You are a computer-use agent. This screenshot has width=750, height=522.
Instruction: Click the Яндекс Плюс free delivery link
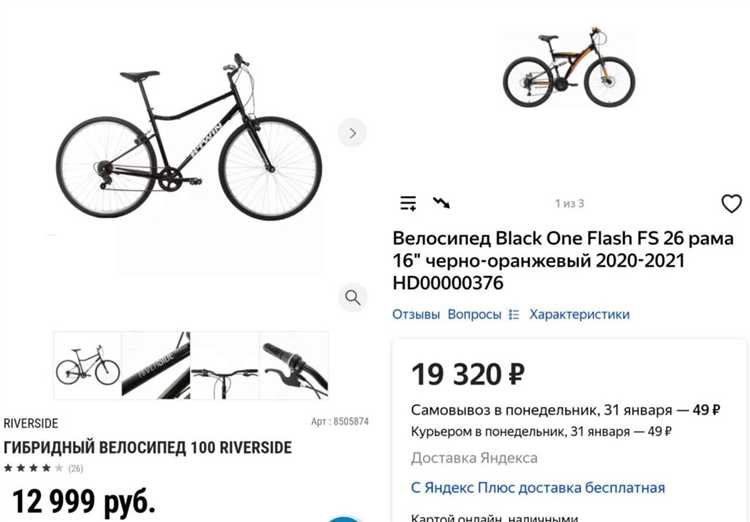pyautogui.click(x=538, y=488)
